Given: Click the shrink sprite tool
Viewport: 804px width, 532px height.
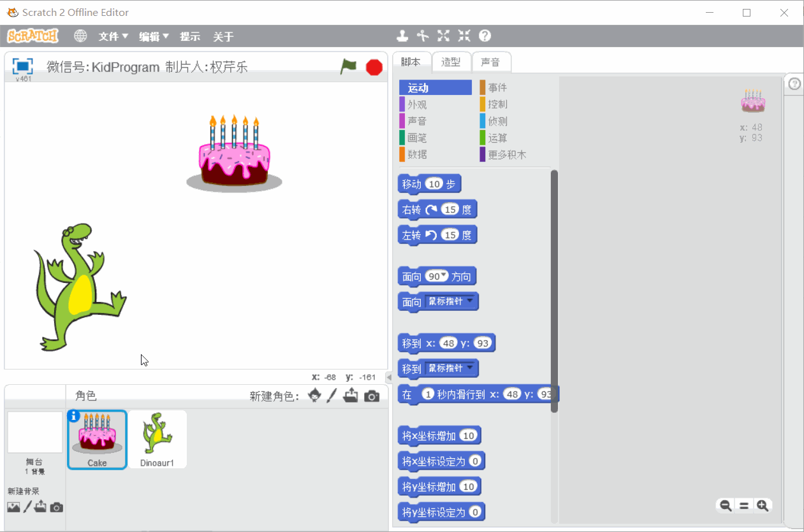Looking at the screenshot, I should (x=464, y=36).
